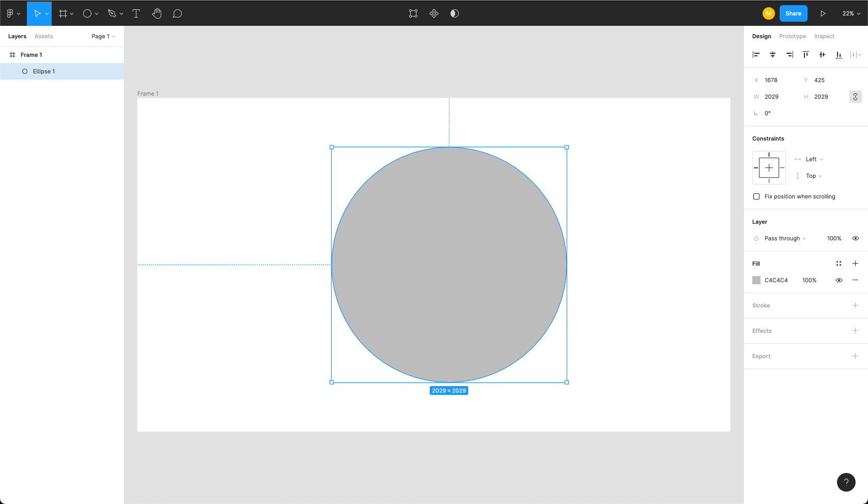868x504 pixels.
Task: Click the Mask icon in toolbar
Action: click(455, 13)
